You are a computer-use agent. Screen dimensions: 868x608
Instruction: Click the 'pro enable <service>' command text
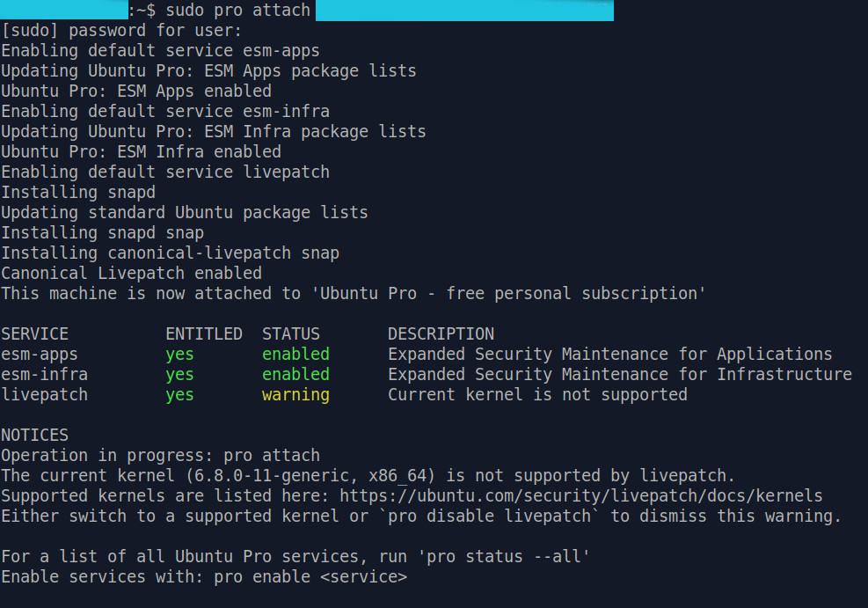click(310, 577)
